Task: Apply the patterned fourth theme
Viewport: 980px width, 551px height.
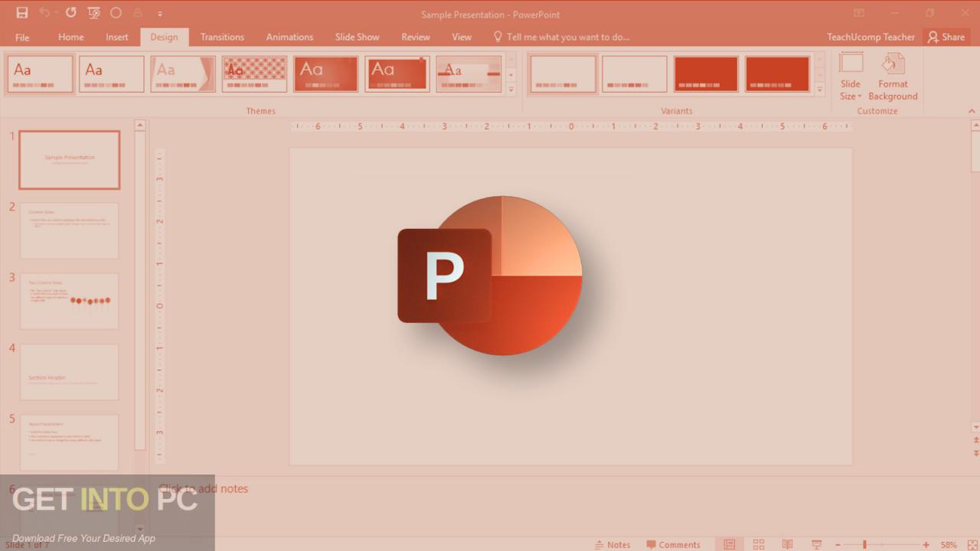Action: pyautogui.click(x=254, y=74)
